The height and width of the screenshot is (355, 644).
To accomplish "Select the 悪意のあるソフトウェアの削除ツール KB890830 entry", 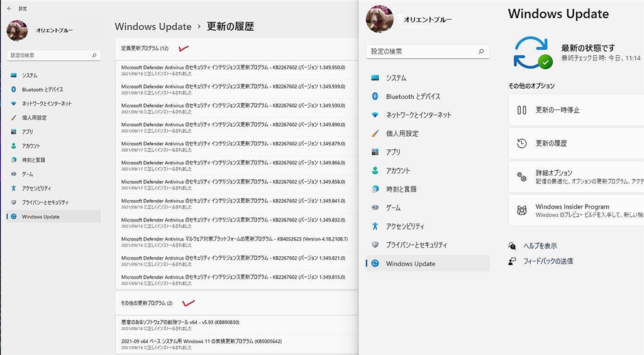I will 236,325.
